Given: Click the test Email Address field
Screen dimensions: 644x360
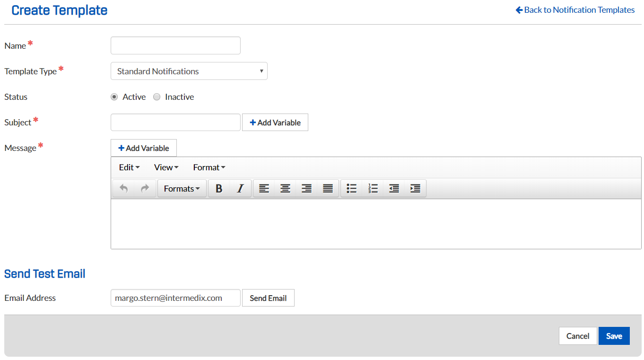Looking at the screenshot, I should coord(175,298).
